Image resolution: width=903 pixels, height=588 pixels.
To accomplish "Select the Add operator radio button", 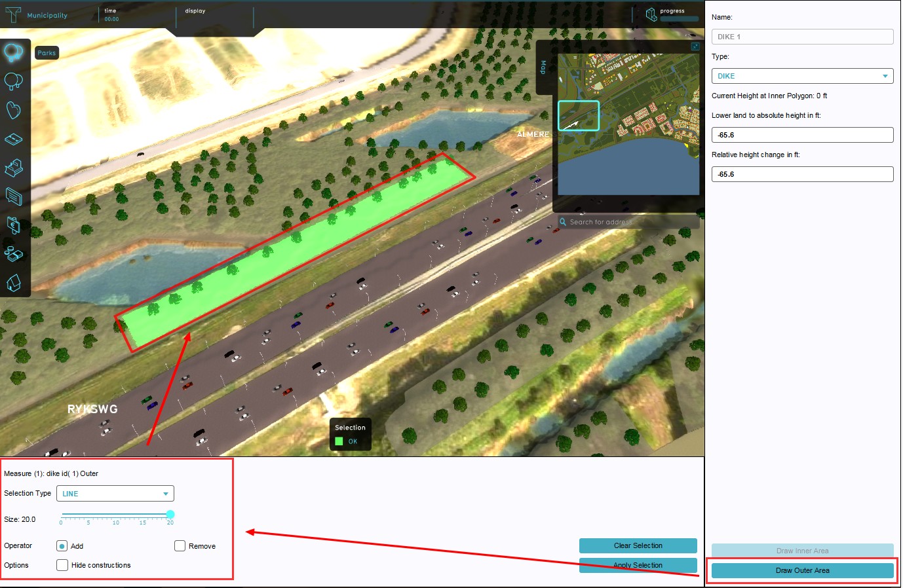I will point(62,546).
